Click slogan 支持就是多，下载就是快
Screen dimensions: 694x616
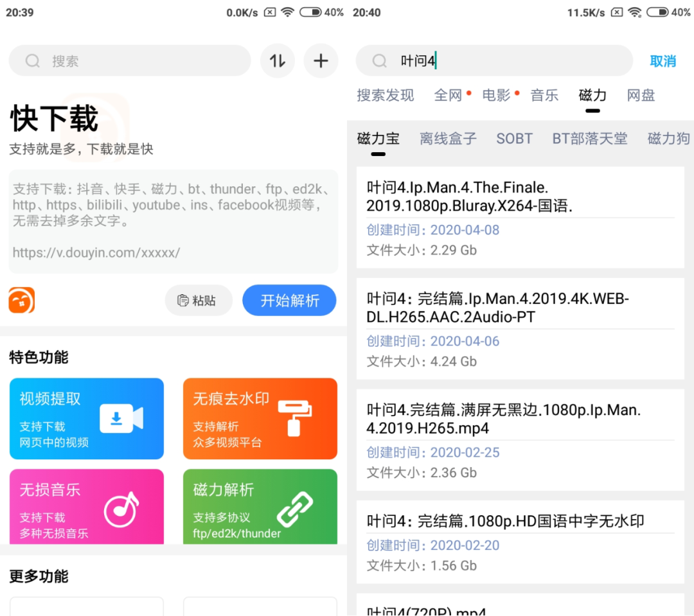(82, 149)
